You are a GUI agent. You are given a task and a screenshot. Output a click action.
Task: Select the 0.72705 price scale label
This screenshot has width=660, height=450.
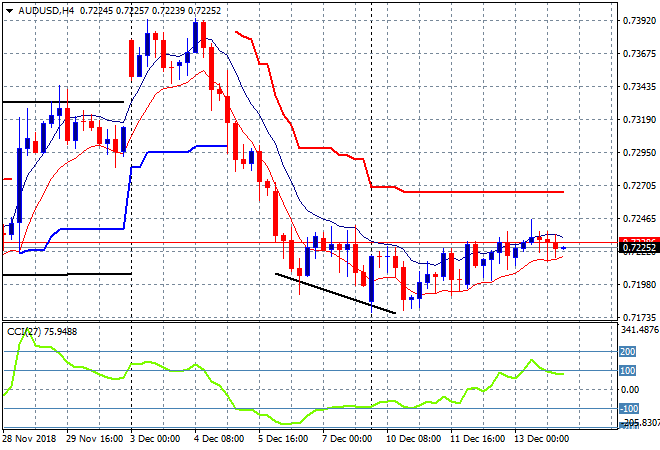pos(639,186)
